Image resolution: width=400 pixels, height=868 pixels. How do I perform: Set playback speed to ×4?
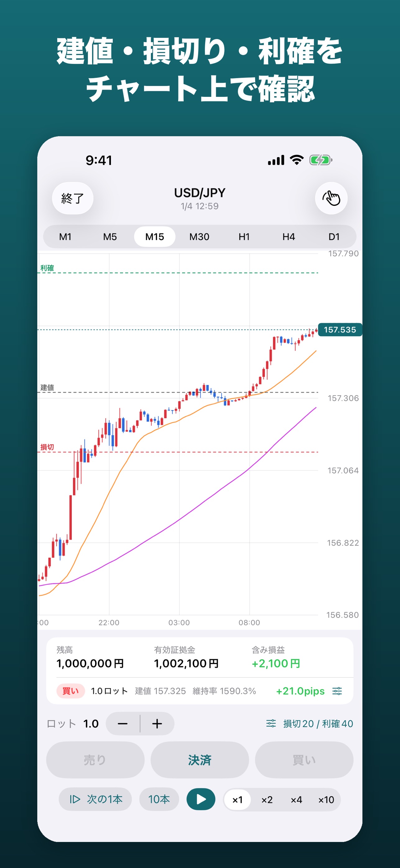[296, 800]
